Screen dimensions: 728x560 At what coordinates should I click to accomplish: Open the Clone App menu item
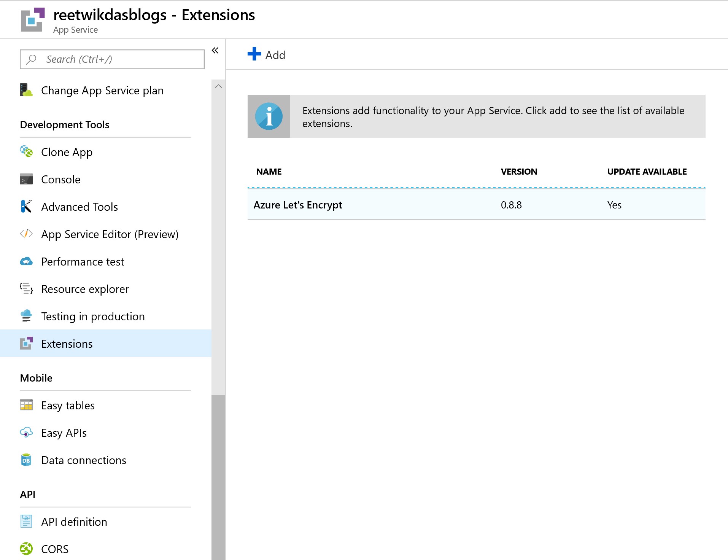[106, 152]
